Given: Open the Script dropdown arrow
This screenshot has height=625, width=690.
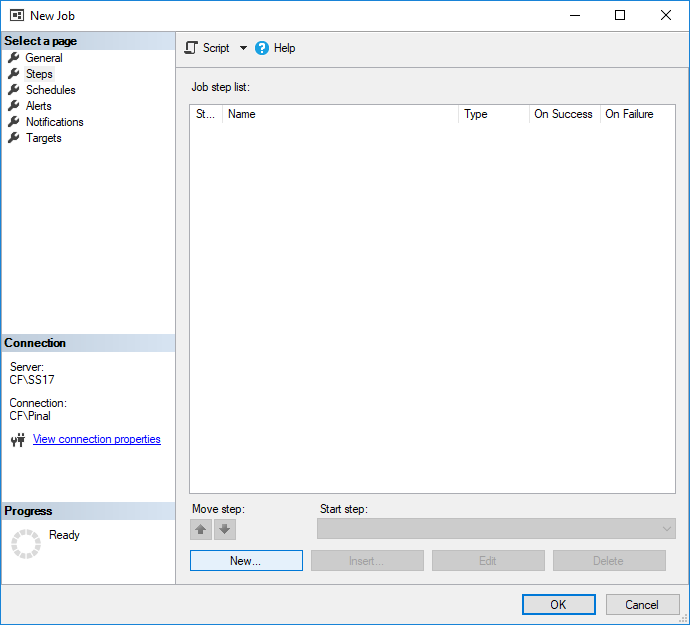Looking at the screenshot, I should click(243, 48).
